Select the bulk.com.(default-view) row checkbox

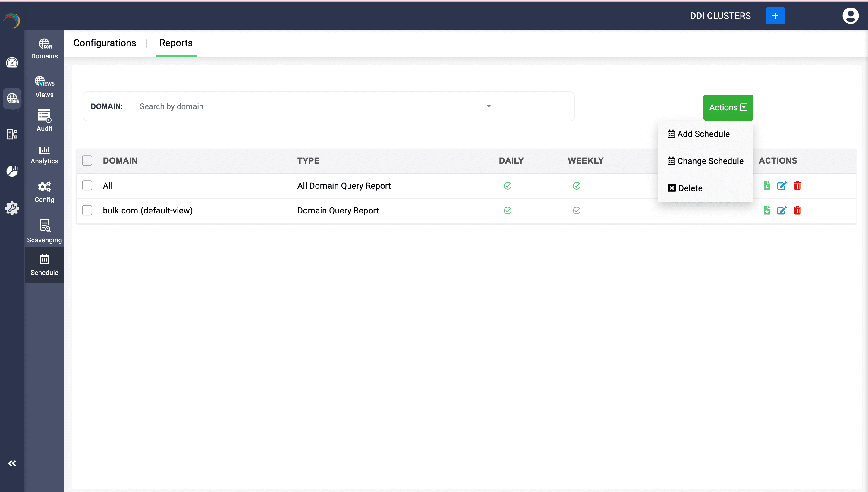point(87,210)
